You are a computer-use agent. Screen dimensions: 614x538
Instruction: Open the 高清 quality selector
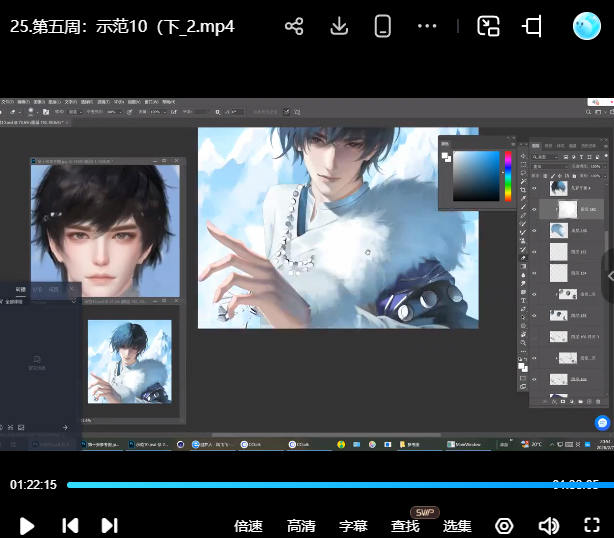coord(301,525)
